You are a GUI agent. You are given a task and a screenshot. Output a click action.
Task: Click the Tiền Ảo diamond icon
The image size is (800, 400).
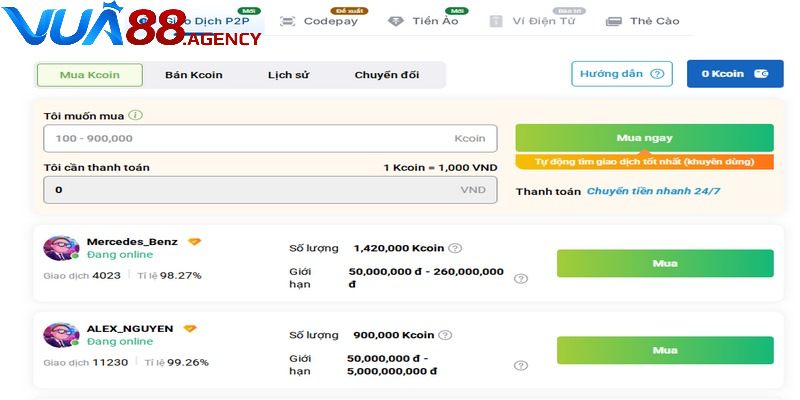pos(396,21)
